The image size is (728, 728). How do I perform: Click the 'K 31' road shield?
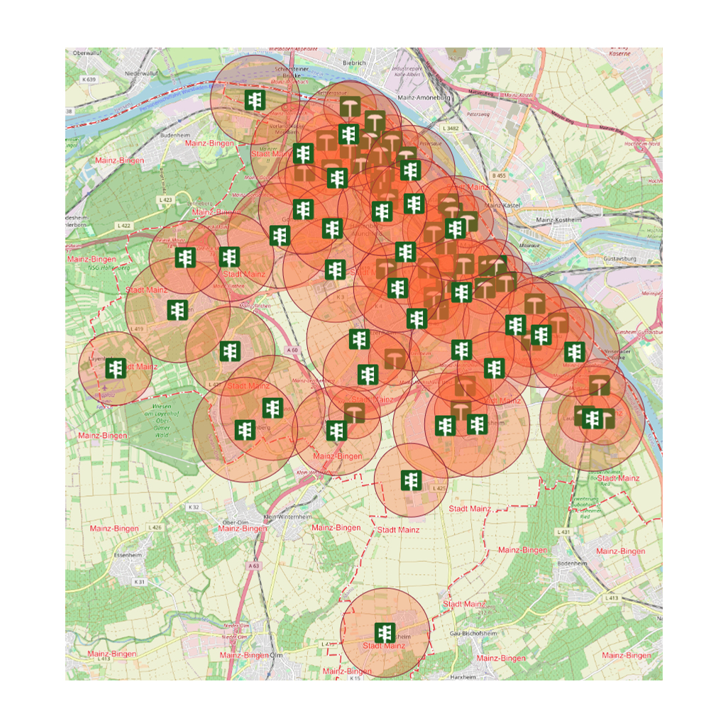[139, 582]
